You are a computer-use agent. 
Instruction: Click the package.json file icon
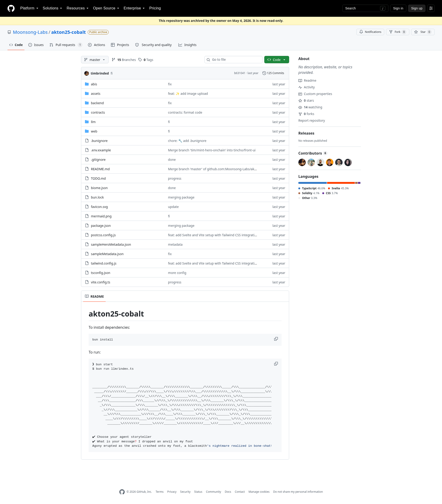pyautogui.click(x=87, y=225)
